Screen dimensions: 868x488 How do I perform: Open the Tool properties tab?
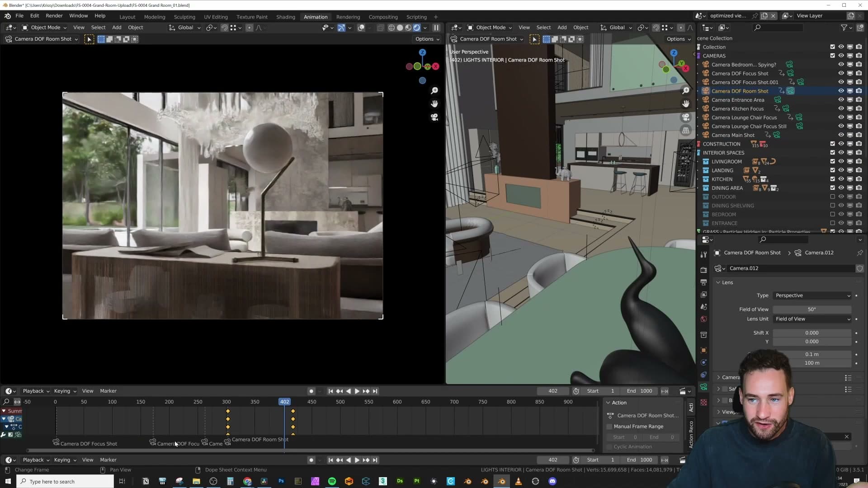[x=703, y=255]
